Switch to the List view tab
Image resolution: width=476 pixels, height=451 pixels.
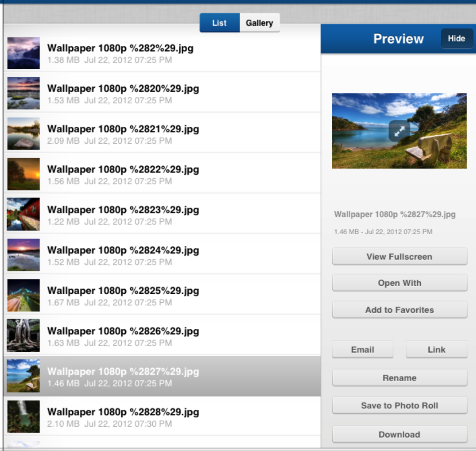pos(220,23)
